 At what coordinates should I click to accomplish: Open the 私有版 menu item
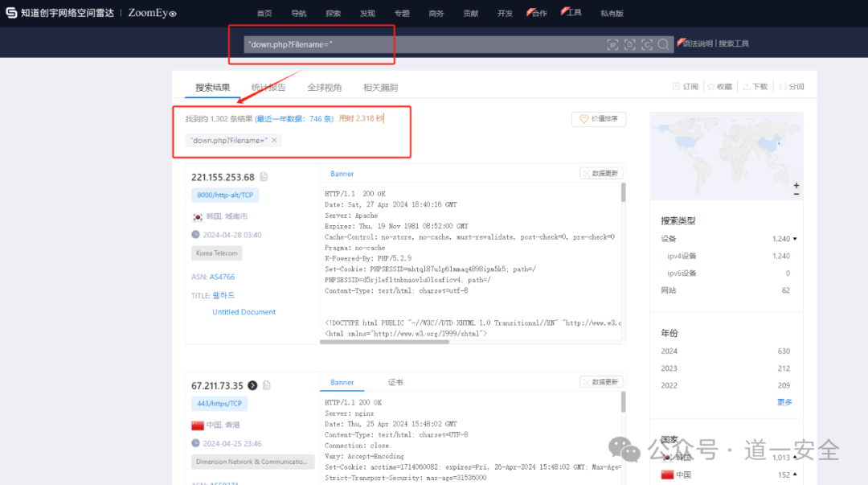(x=612, y=14)
